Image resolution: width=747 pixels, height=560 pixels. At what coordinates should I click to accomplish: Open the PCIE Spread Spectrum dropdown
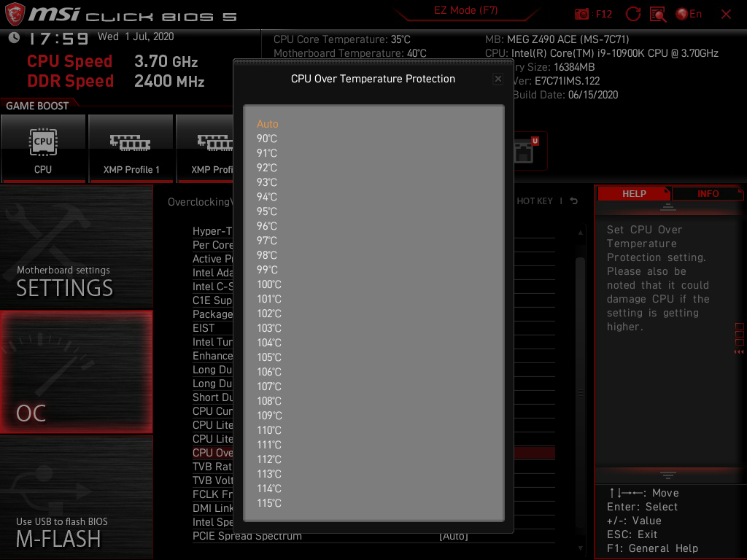point(454,535)
